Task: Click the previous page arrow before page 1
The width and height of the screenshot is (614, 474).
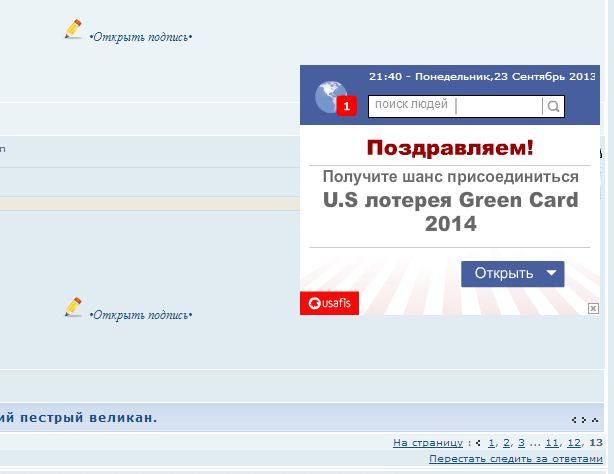Action: tap(478, 443)
